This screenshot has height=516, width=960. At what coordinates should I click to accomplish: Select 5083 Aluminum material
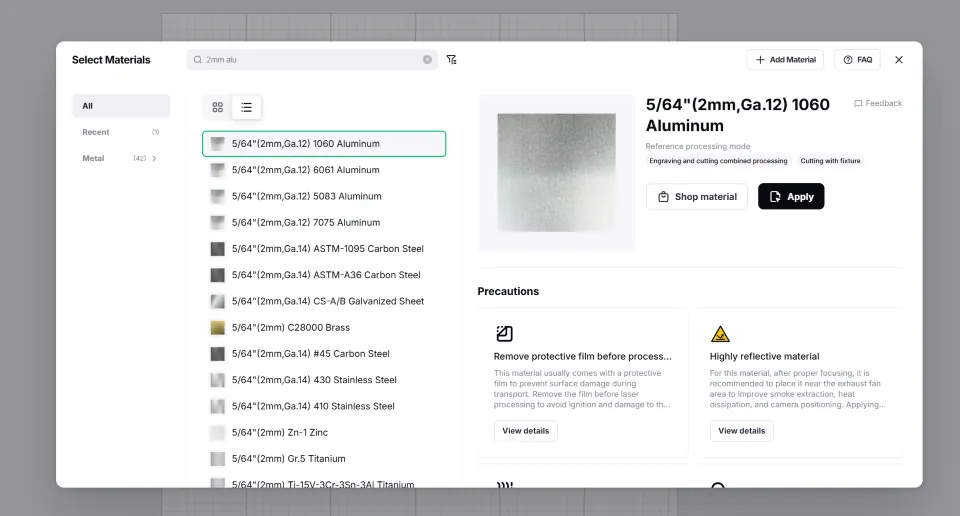324,196
